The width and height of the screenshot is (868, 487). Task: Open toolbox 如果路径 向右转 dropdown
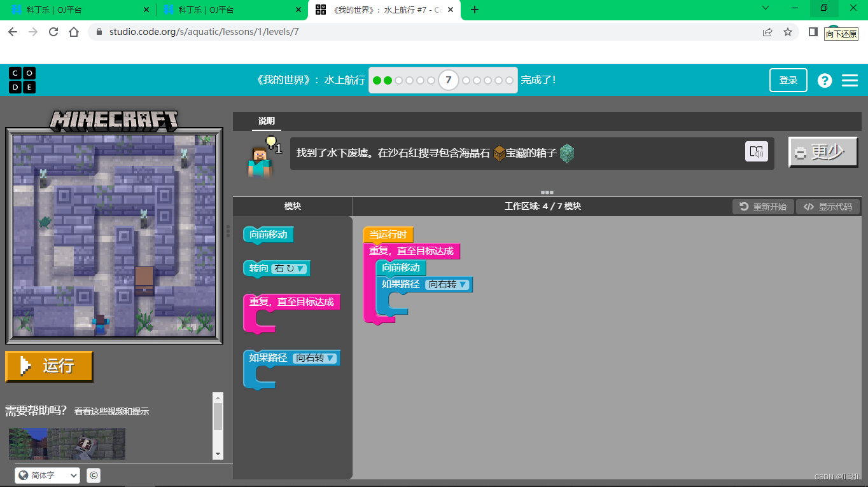tap(314, 358)
